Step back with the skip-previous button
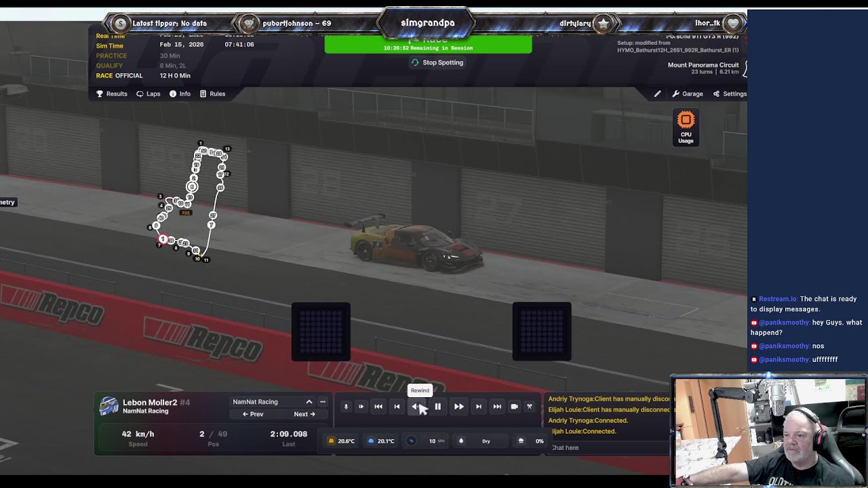Viewport: 868px width, 488px height. click(x=397, y=407)
